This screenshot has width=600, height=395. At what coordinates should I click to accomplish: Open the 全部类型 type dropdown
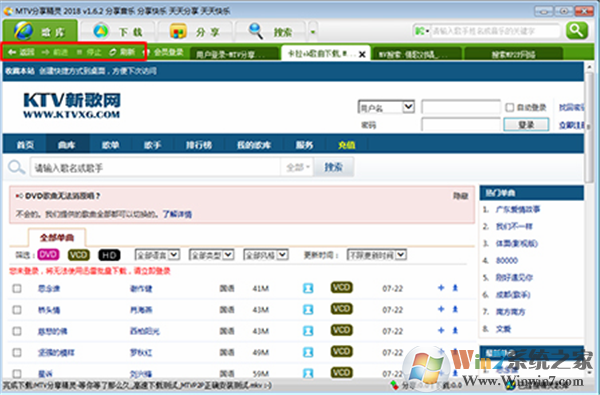click(x=211, y=255)
